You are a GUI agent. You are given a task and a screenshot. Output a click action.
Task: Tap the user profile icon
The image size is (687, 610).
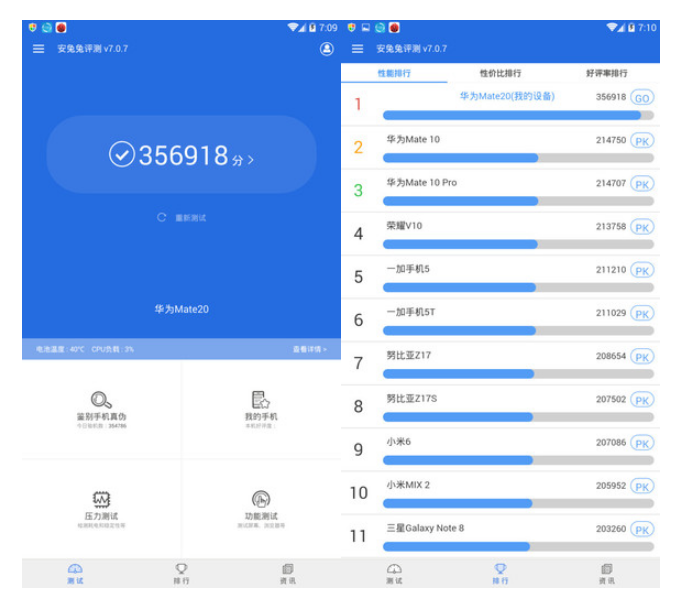327,49
